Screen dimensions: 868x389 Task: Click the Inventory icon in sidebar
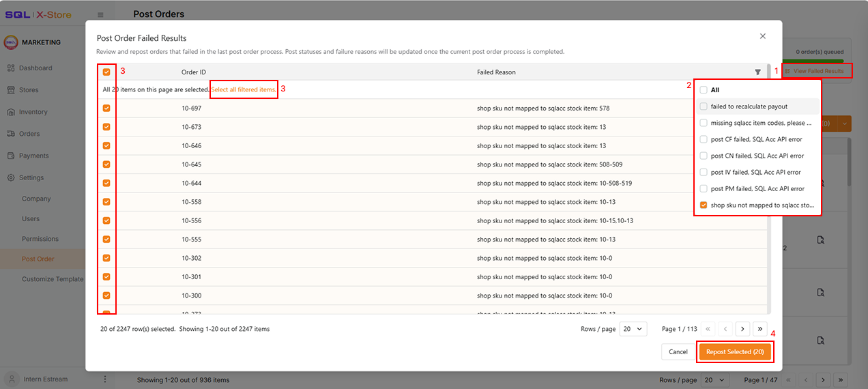click(11, 112)
